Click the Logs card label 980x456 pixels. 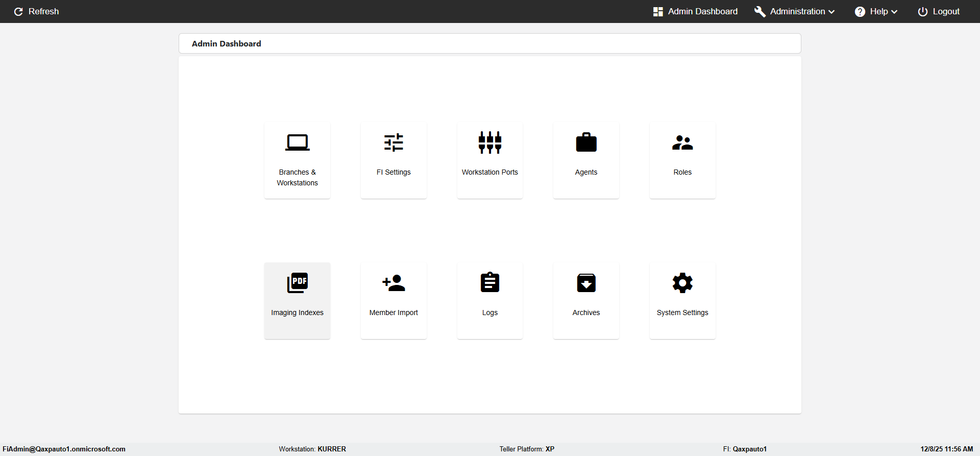490,313
